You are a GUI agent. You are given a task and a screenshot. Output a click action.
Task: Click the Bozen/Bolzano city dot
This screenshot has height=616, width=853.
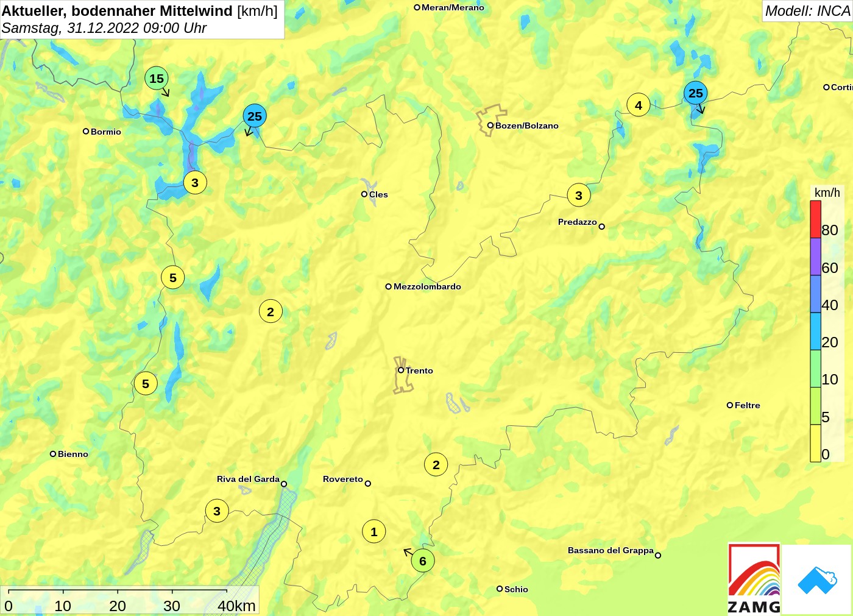click(x=490, y=126)
